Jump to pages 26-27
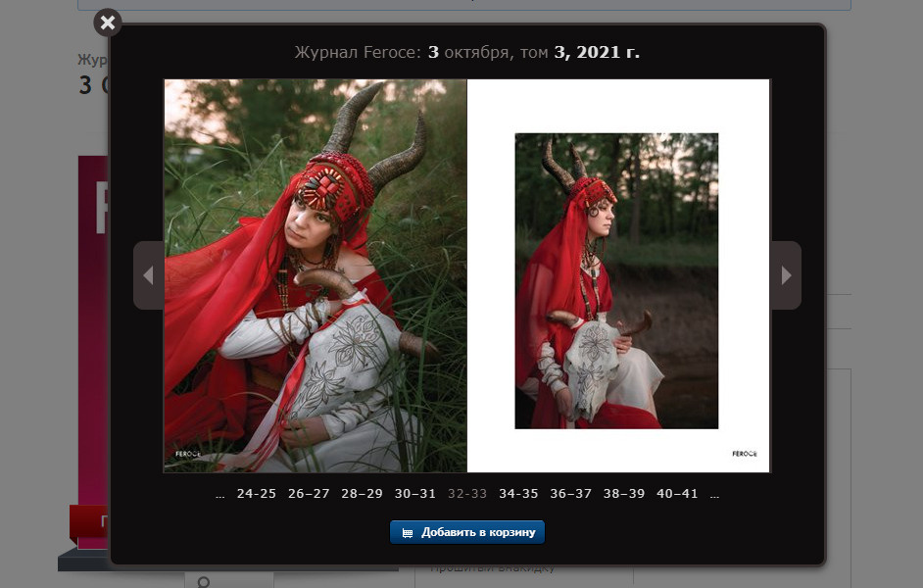This screenshot has height=588, width=923. (309, 494)
